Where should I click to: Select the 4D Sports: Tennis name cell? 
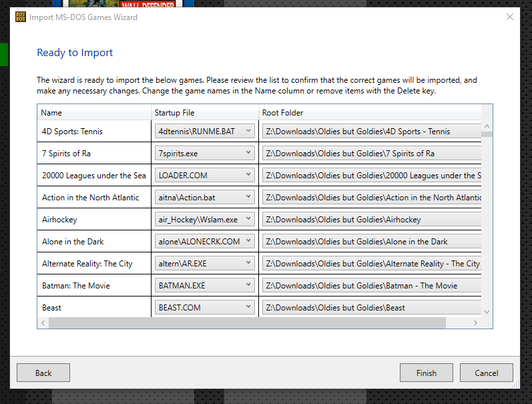click(94, 131)
